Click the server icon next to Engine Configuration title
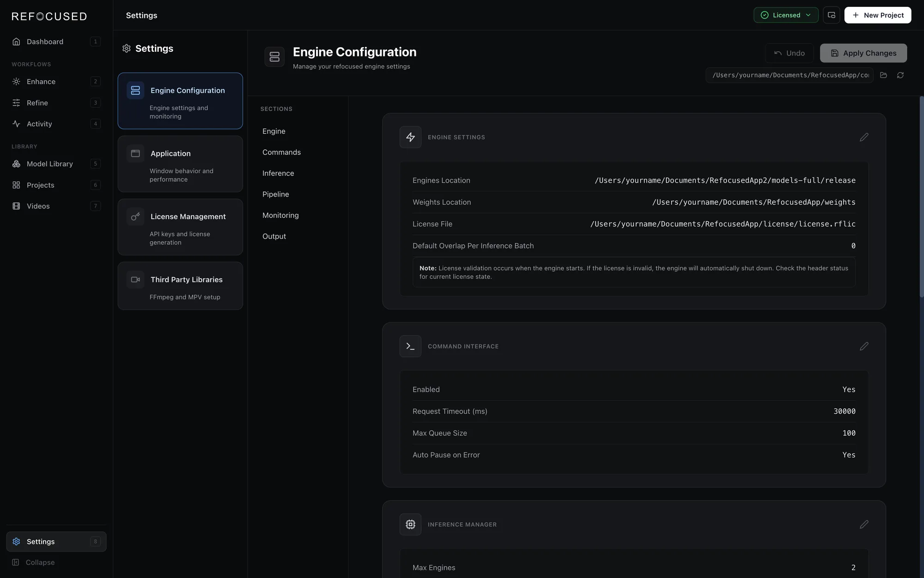The width and height of the screenshot is (924, 578). click(274, 57)
